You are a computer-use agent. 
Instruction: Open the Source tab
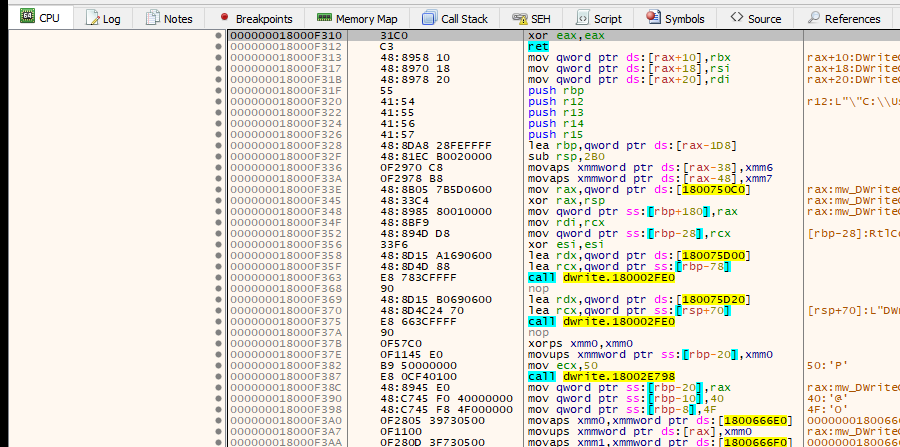click(x=755, y=18)
